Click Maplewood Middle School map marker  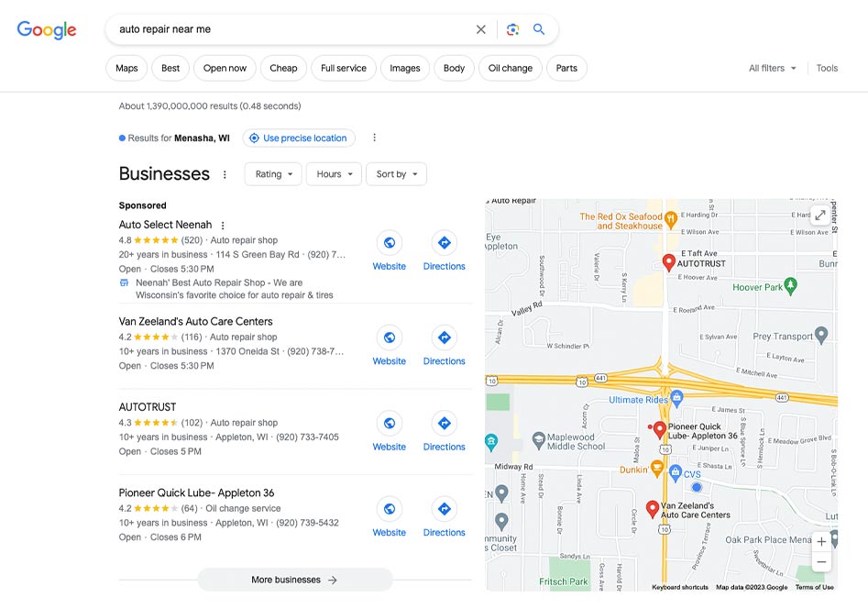[x=539, y=440]
